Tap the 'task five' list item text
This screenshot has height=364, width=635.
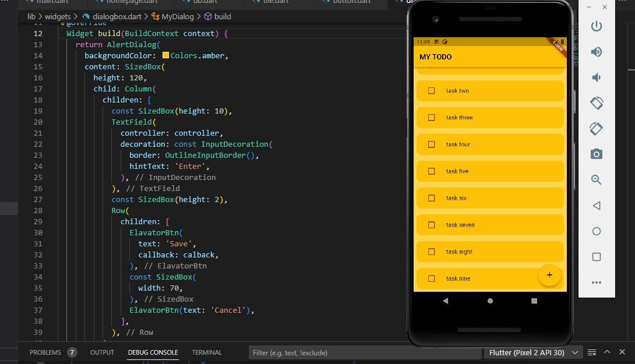[457, 171]
